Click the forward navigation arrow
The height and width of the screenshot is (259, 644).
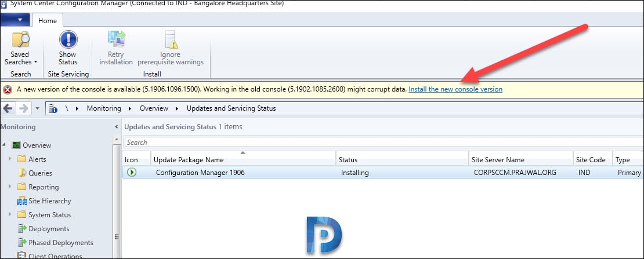(23, 108)
